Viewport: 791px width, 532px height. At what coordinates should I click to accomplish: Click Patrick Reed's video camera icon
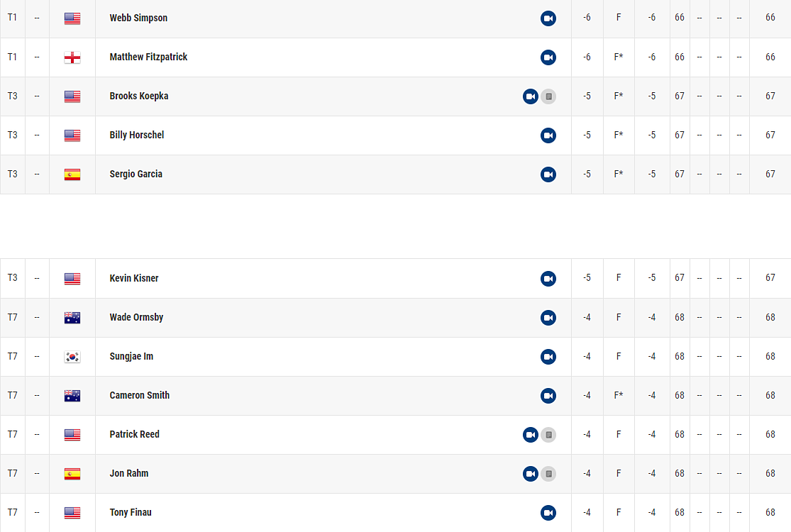[x=531, y=435]
